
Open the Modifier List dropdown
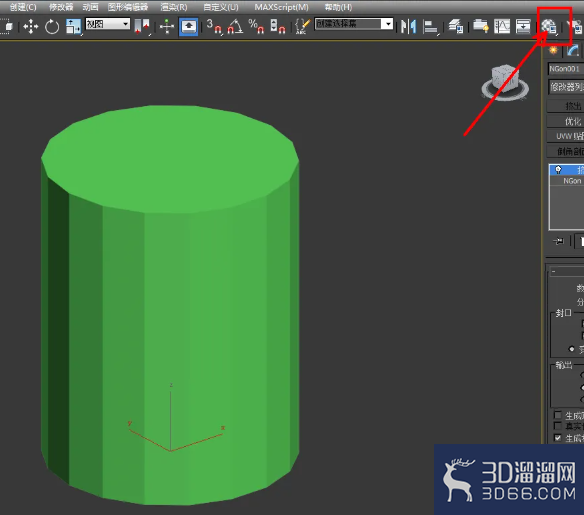(566, 87)
